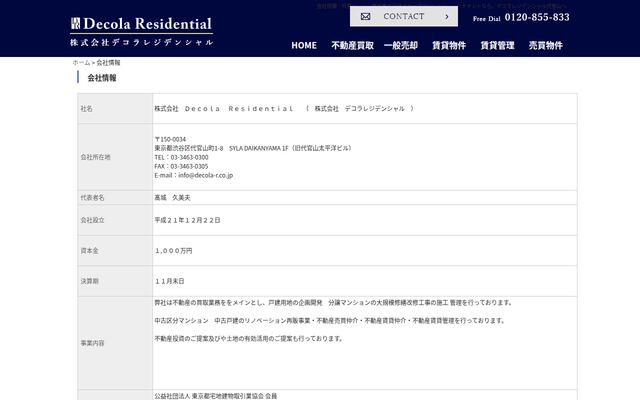Viewport: 640px width, 400px height.
Task: Click the 決算期 row label
Action: point(89,281)
